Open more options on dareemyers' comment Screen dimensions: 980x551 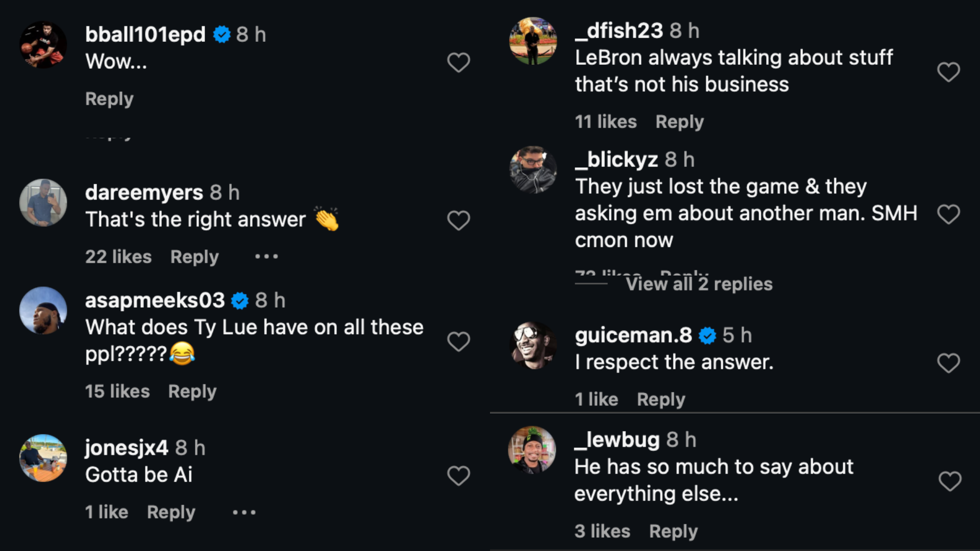pos(266,257)
